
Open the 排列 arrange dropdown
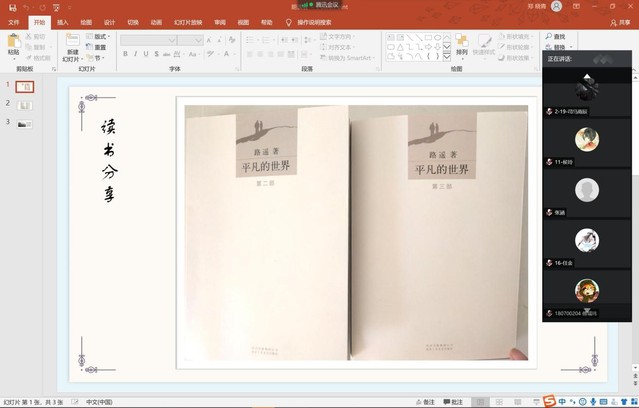tap(461, 44)
